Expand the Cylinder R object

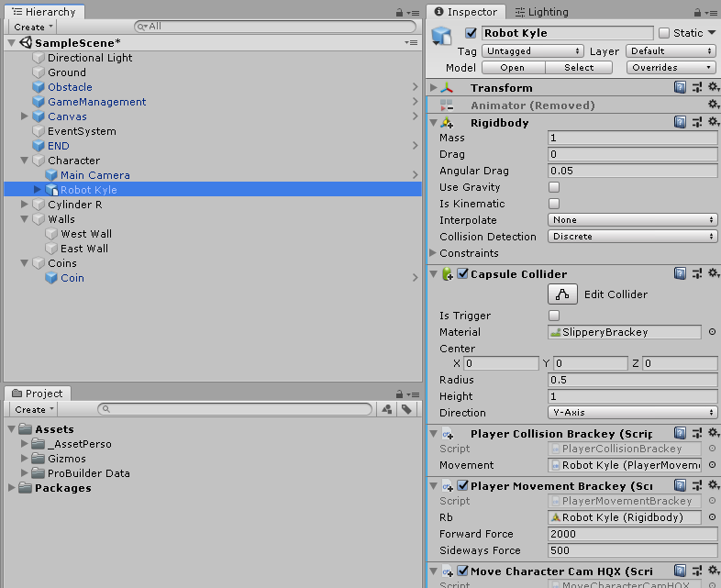pos(25,205)
